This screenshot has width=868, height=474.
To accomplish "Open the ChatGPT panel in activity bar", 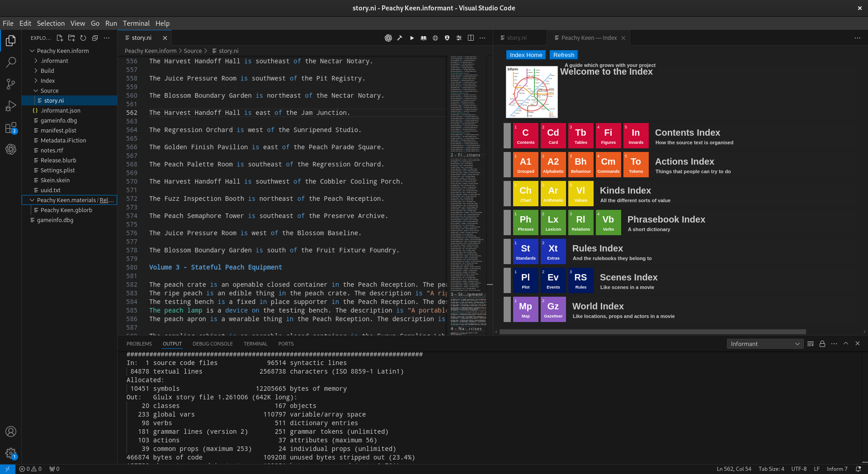I will pyautogui.click(x=11, y=149).
